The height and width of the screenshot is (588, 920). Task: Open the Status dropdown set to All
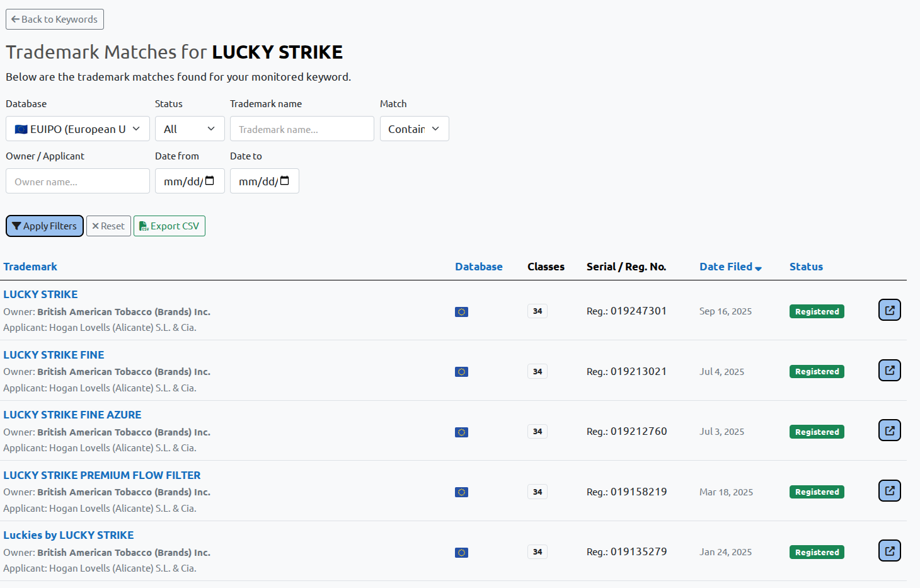189,129
